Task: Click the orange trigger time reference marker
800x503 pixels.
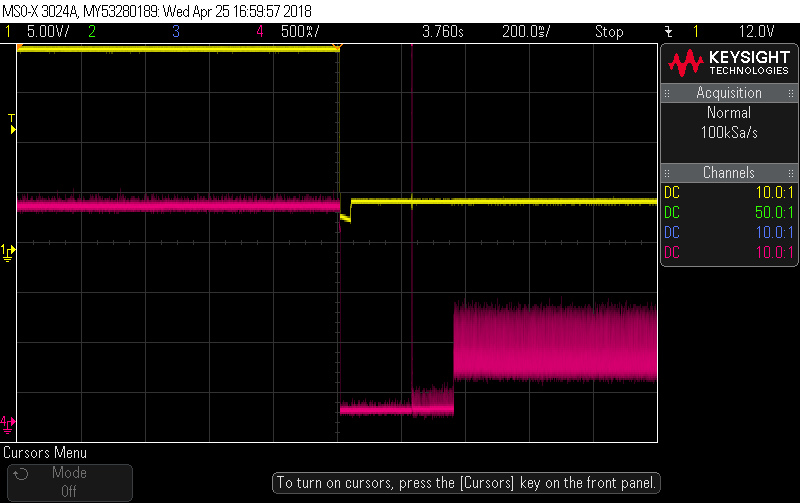Action: pyautogui.click(x=337, y=47)
